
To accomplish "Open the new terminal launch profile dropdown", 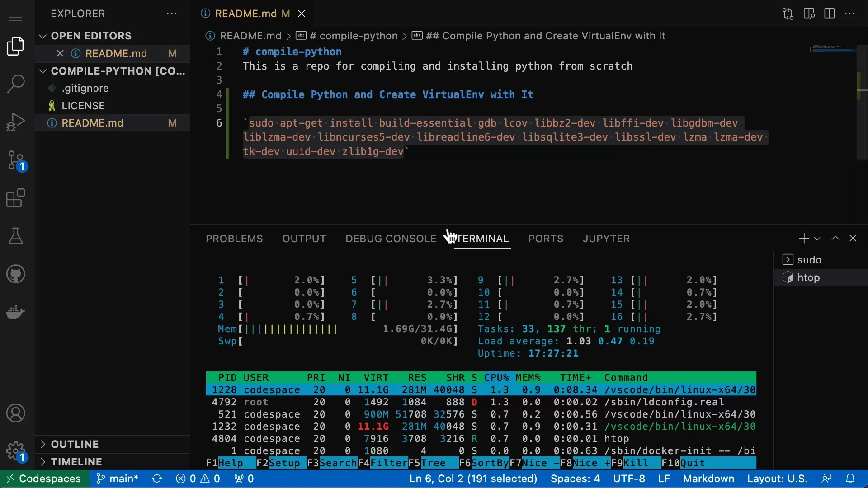I will [x=817, y=239].
